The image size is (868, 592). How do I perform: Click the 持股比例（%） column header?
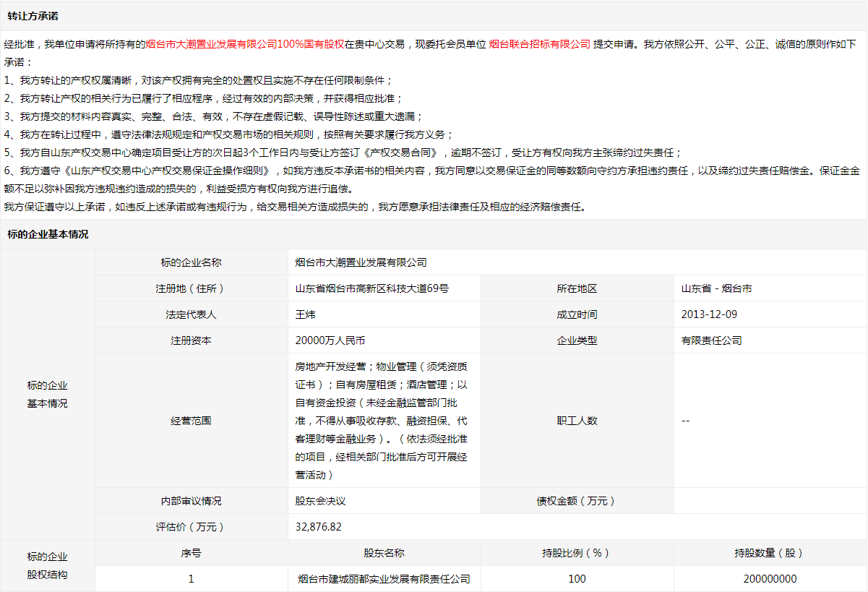click(x=577, y=553)
